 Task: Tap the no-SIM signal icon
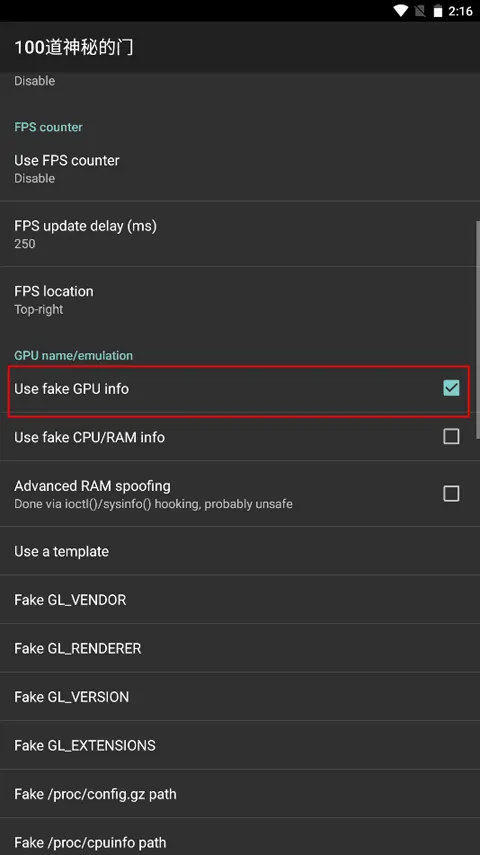pos(420,11)
